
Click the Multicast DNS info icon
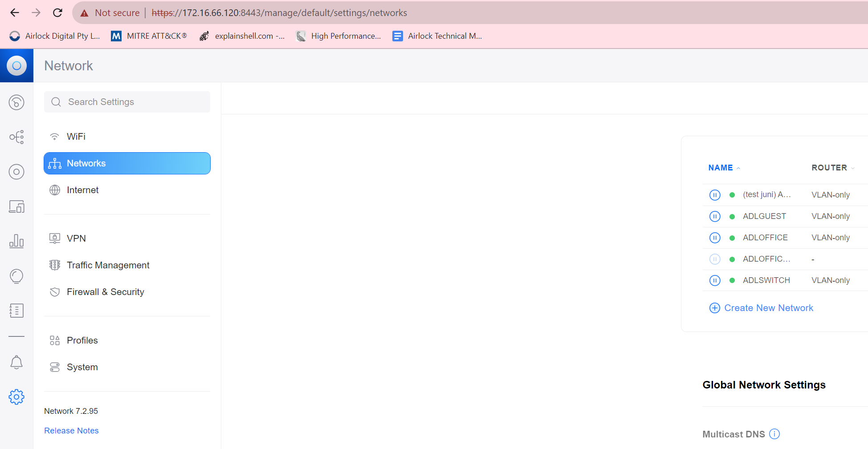774,434
